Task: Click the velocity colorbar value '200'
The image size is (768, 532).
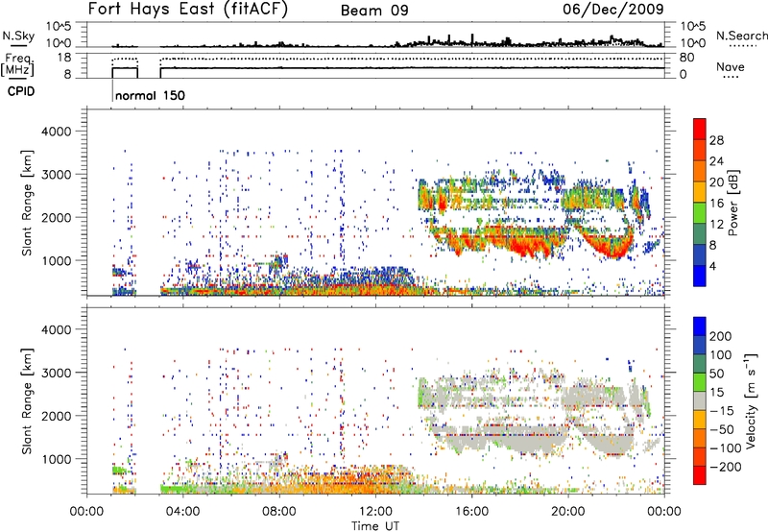Action: tap(721, 336)
